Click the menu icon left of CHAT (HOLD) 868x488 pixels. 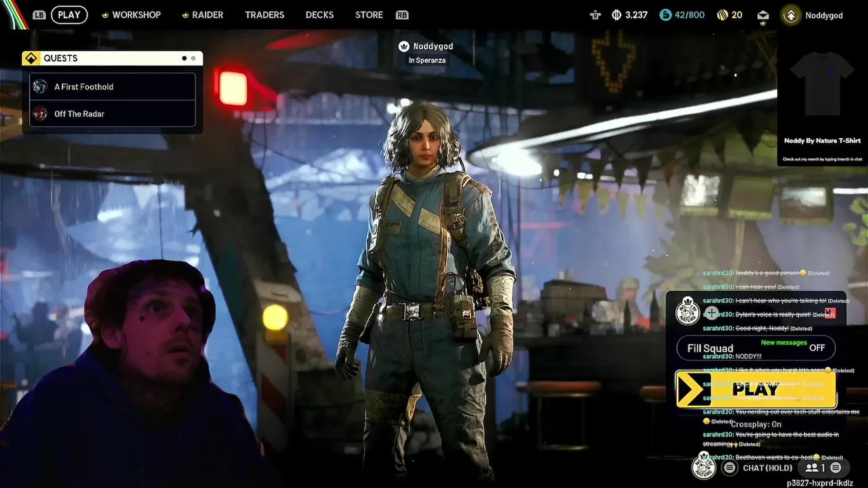click(730, 468)
